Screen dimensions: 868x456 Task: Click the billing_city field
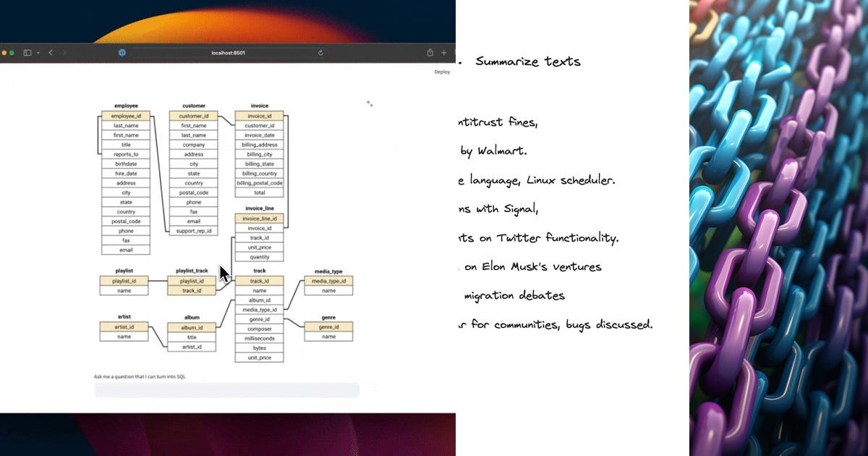coord(259,154)
